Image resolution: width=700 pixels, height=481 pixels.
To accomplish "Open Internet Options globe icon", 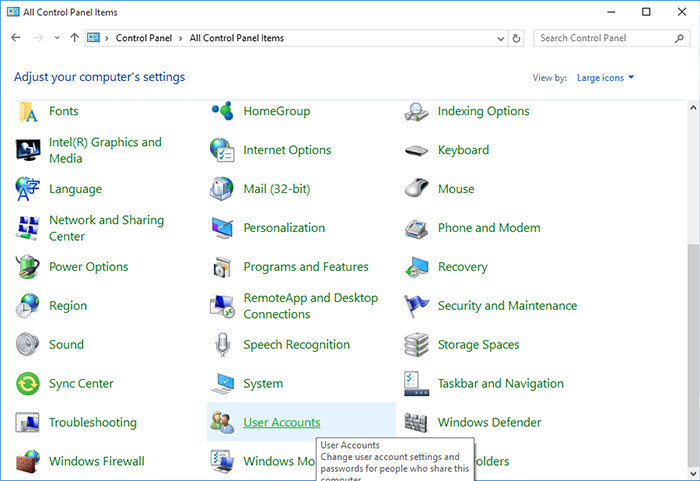I will click(222, 150).
